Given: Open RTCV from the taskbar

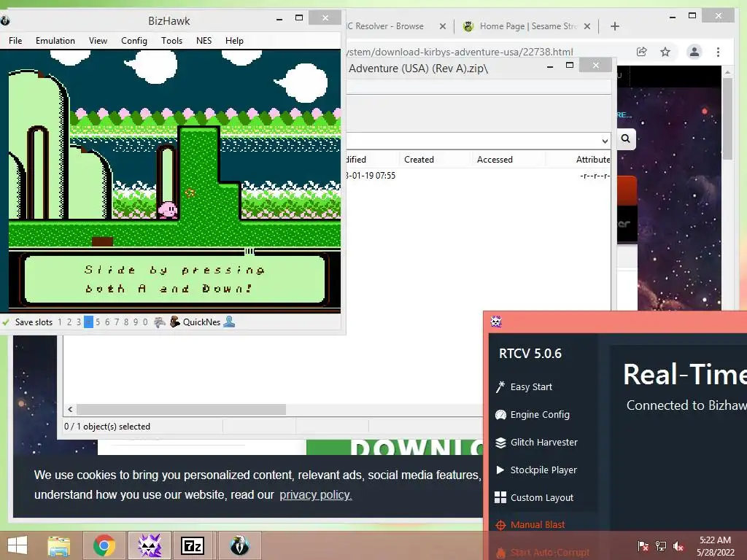Looking at the screenshot, I should pos(150,545).
